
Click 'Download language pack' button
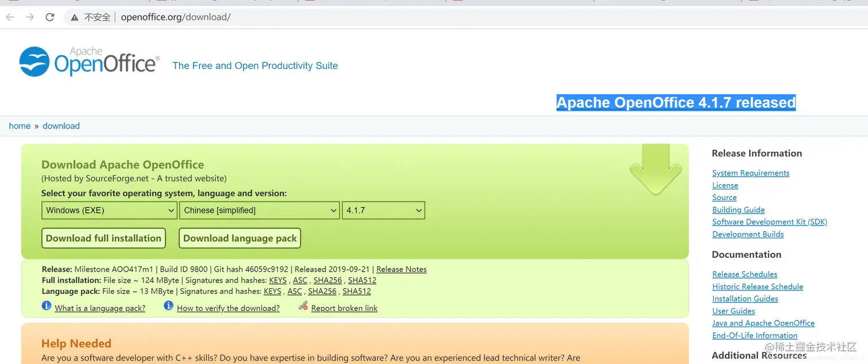[x=240, y=238]
